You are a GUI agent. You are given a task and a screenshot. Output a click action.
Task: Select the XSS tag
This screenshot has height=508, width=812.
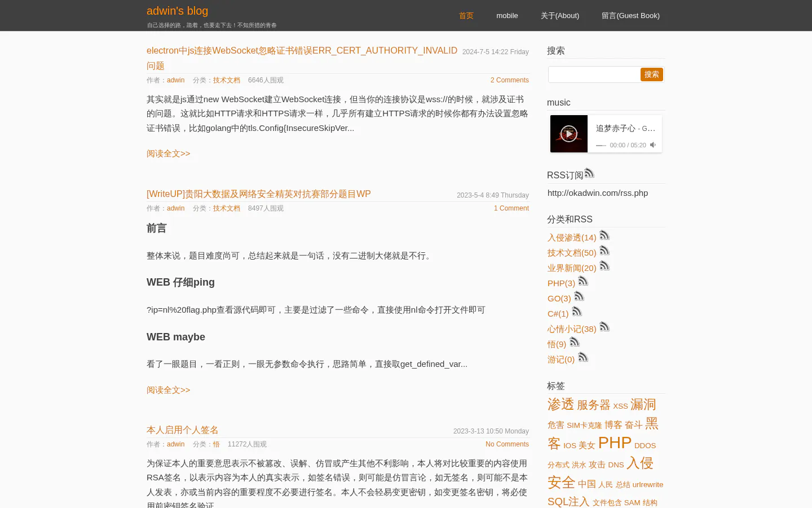click(620, 406)
